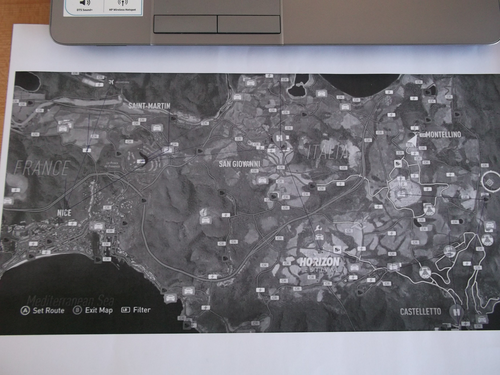The image size is (500, 375).
Task: Select the Beats sound speaker sticker on laptop
Action: click(84, 3)
